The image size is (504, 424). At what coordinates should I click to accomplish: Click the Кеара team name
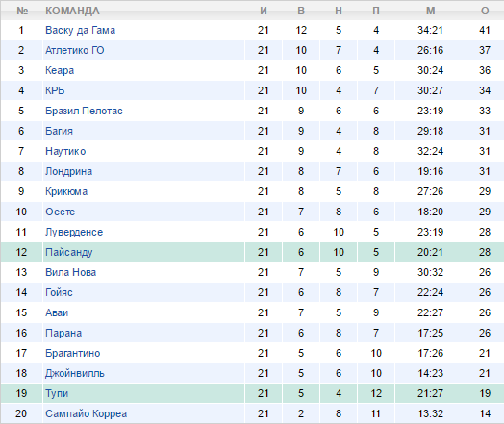pyautogui.click(x=60, y=71)
